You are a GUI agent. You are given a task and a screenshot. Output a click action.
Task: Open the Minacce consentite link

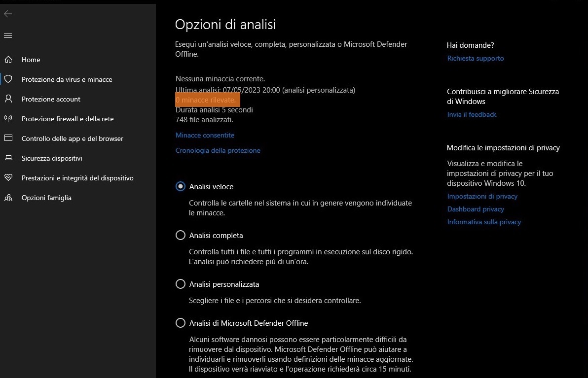[x=205, y=135]
